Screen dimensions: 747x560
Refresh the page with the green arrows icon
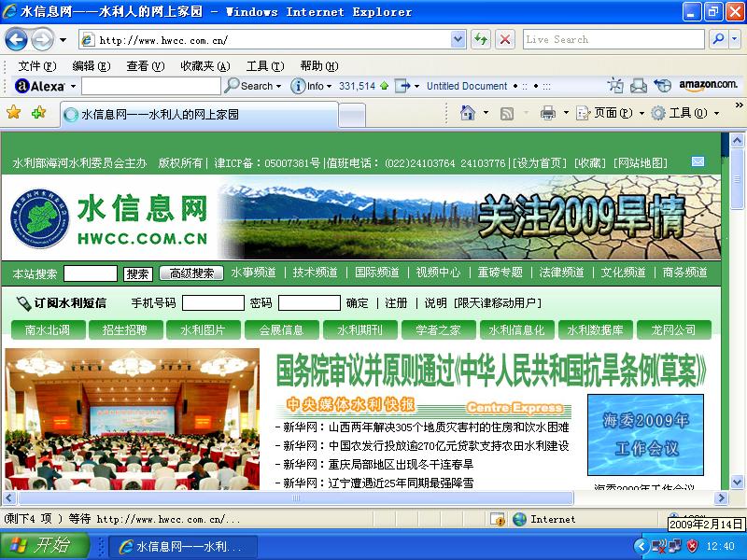click(479, 39)
